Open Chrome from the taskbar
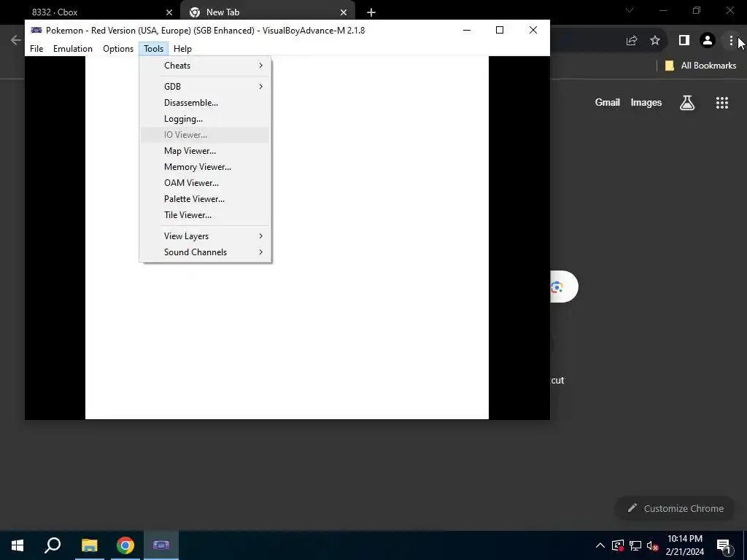Viewport: 747px width, 560px height. pyautogui.click(x=125, y=545)
